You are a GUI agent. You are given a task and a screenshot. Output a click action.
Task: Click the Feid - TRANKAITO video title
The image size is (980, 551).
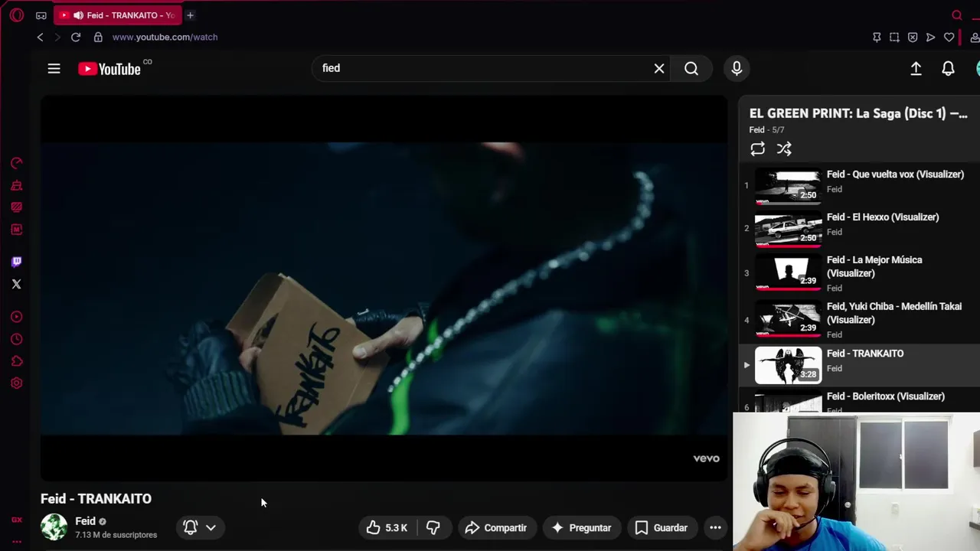(x=96, y=499)
